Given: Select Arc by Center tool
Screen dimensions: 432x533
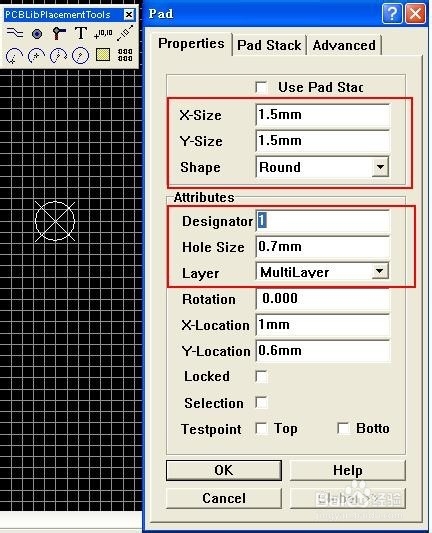Looking at the screenshot, I should [15, 55].
